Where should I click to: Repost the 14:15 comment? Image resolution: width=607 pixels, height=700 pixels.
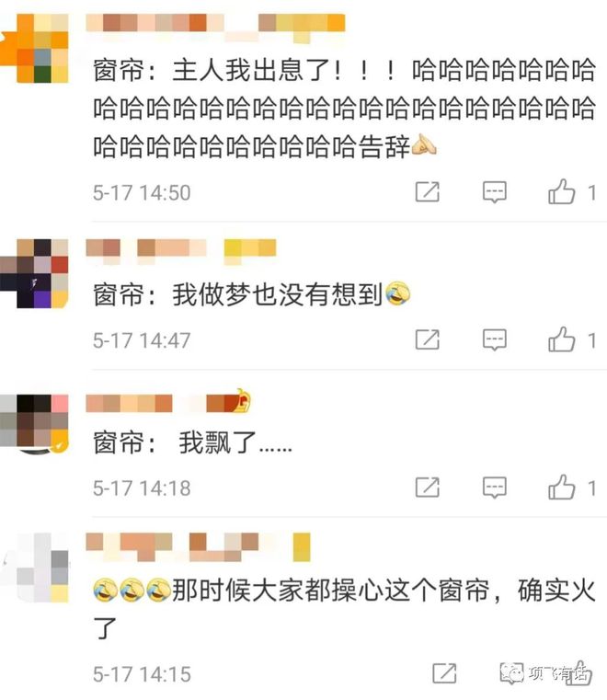point(444,673)
